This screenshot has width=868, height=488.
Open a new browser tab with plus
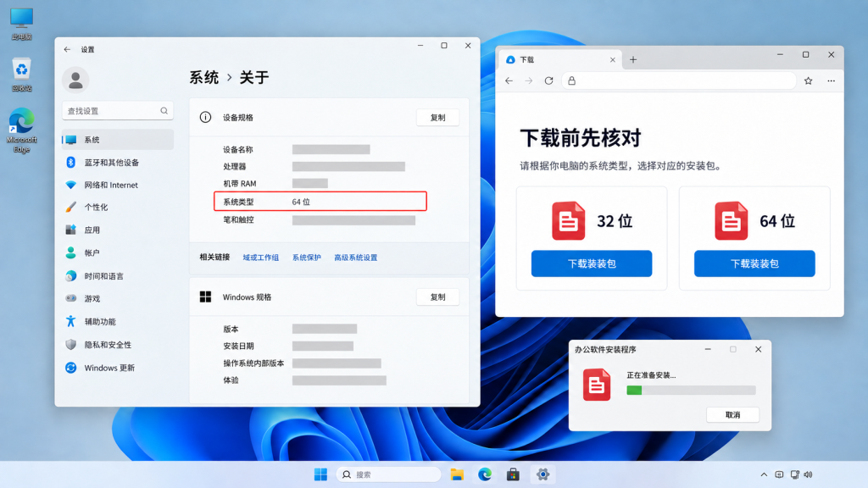point(633,60)
